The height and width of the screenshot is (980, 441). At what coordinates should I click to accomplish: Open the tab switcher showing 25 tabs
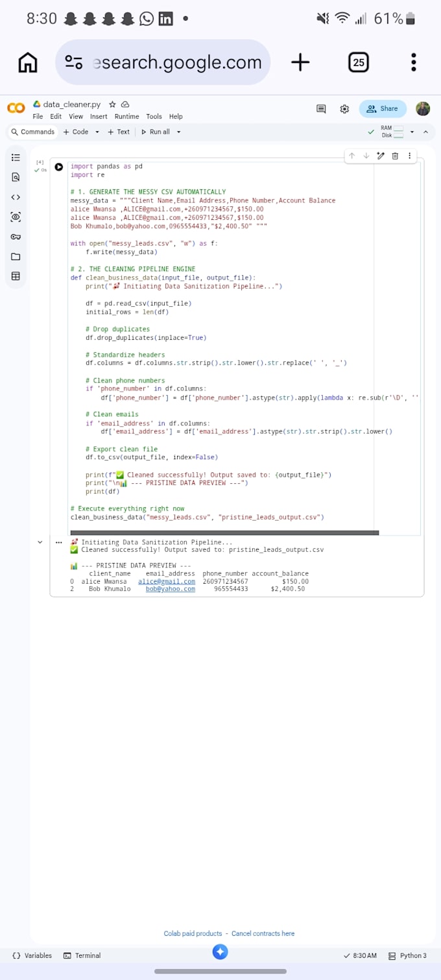click(359, 62)
